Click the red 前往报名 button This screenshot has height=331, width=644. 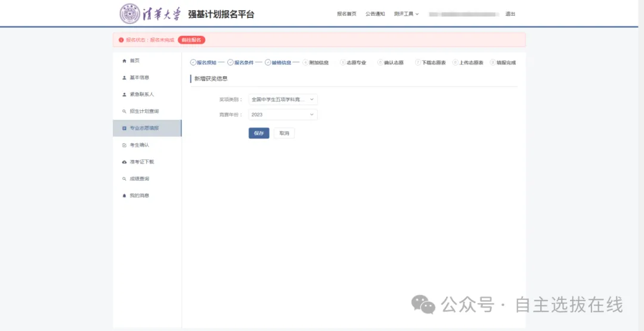pos(191,40)
